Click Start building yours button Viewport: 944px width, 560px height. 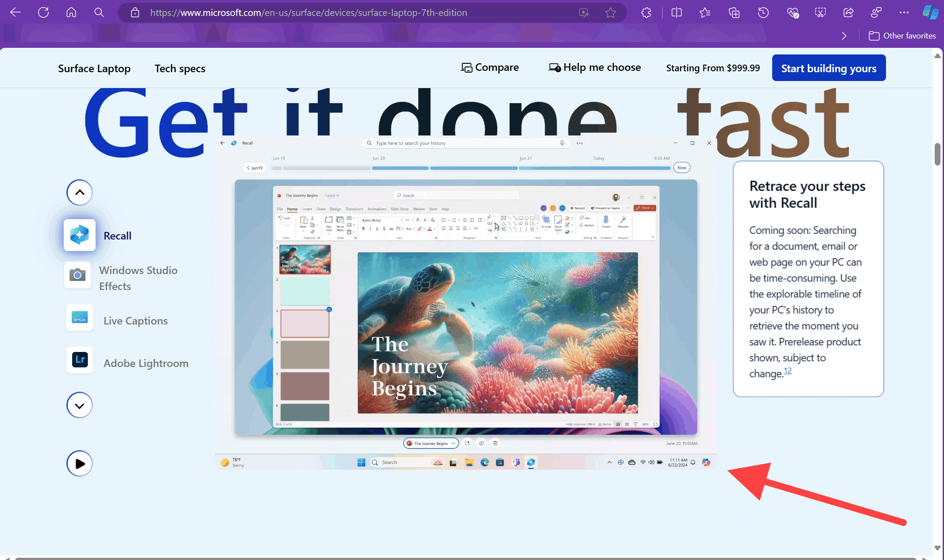pyautogui.click(x=828, y=68)
